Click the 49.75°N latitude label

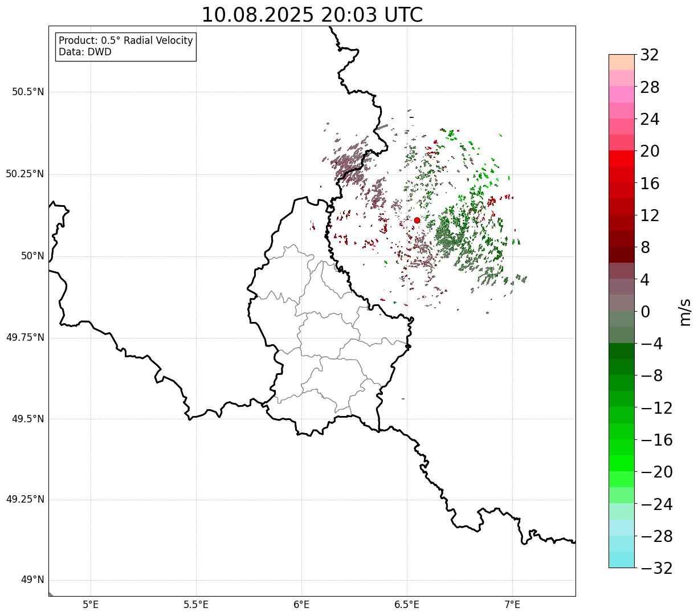click(25, 337)
